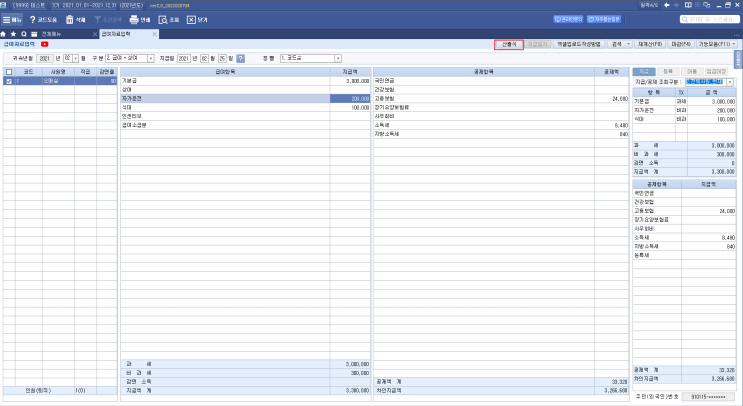Viewport: 743px width, 406px height.
Task: Click the 귀속년월 year field 2021
Action: (x=45, y=58)
